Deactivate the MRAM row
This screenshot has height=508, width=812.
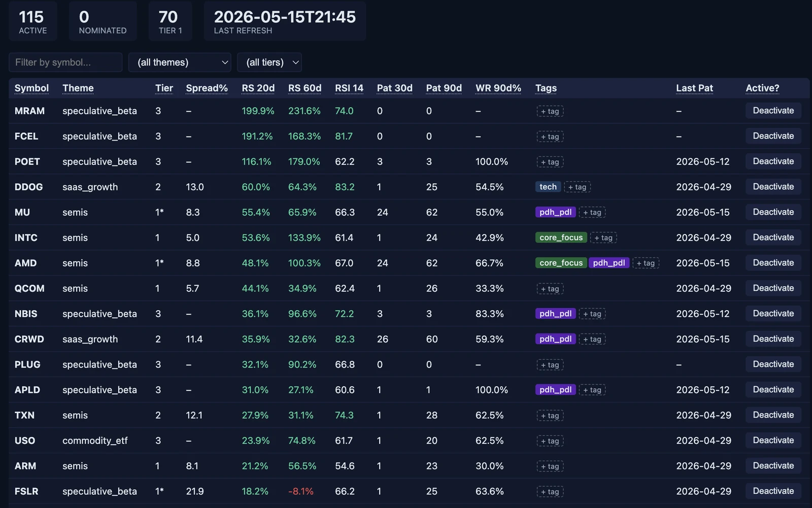[x=773, y=111]
